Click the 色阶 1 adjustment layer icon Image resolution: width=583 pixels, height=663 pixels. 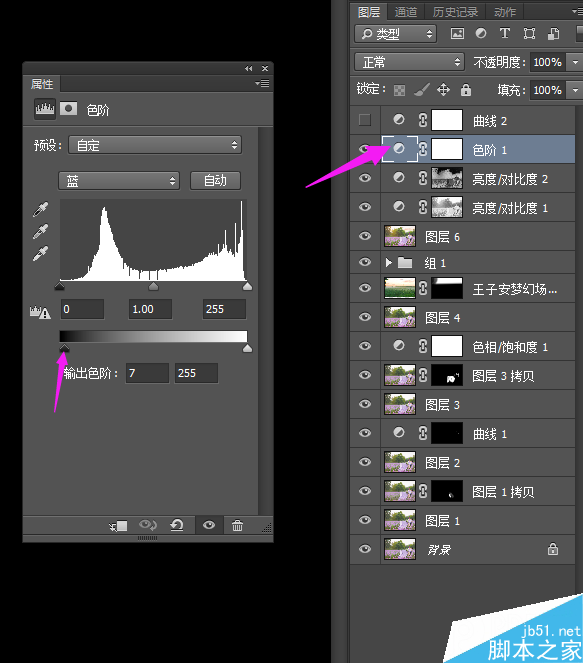(x=399, y=148)
